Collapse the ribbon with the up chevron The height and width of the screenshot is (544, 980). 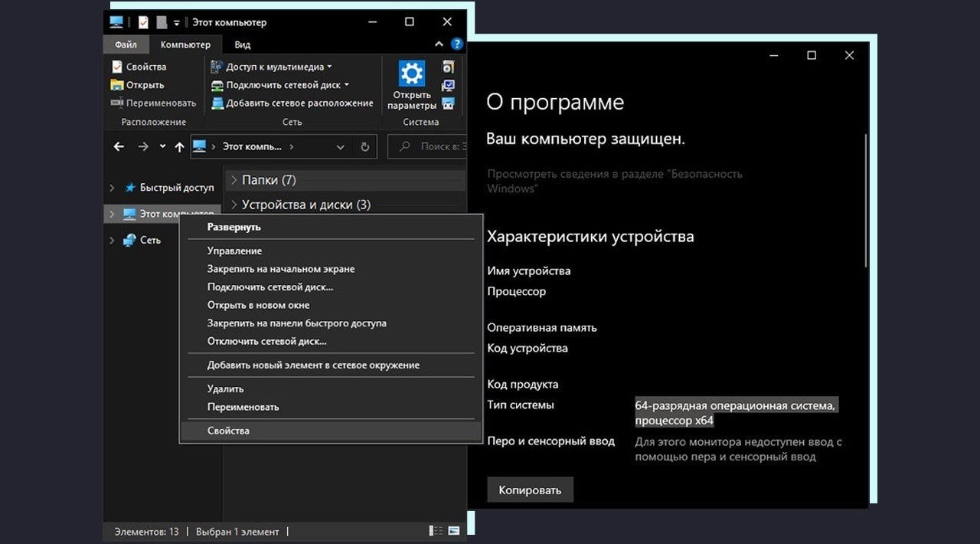click(439, 44)
